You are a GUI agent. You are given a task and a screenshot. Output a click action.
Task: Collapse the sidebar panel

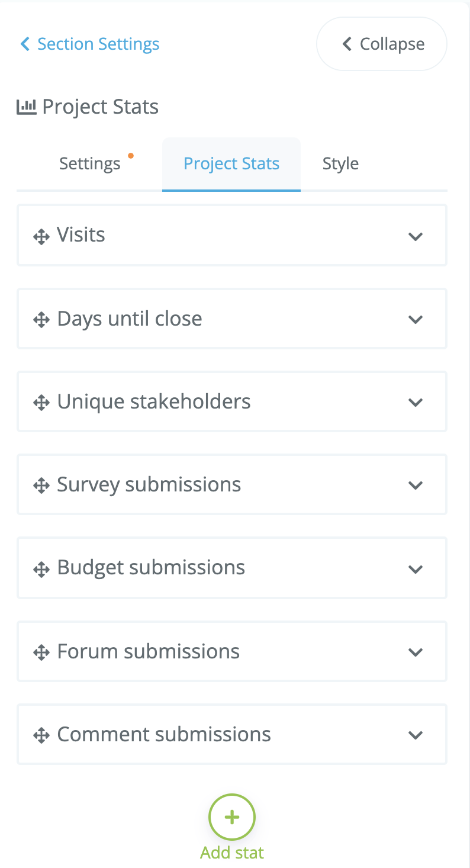[382, 44]
